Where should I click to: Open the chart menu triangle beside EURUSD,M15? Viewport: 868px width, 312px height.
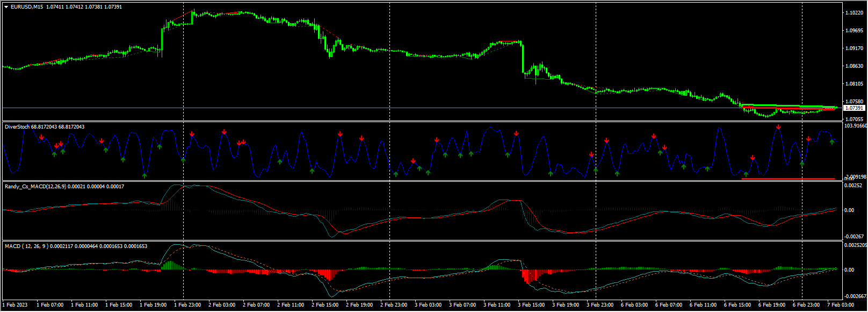click(x=6, y=7)
